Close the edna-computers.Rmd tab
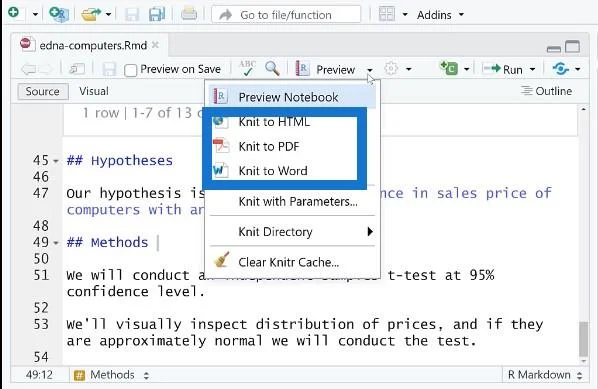Image resolution: width=598 pixels, height=389 pixels. (x=155, y=45)
